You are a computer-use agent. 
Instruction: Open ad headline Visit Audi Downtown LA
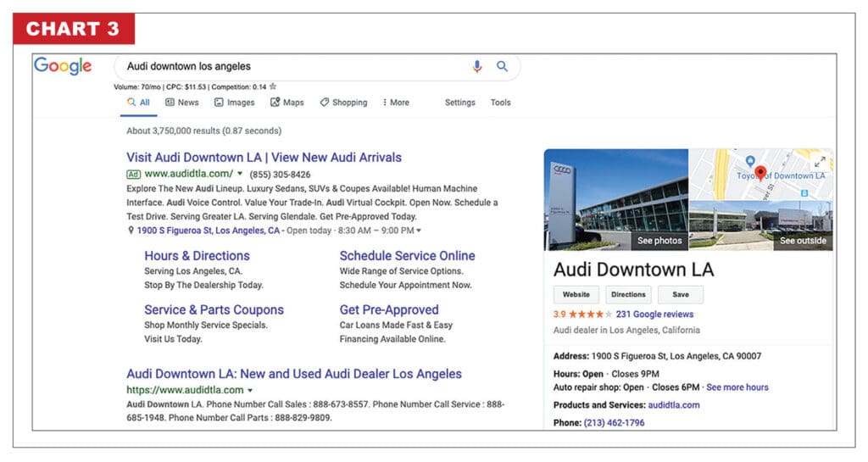264,157
